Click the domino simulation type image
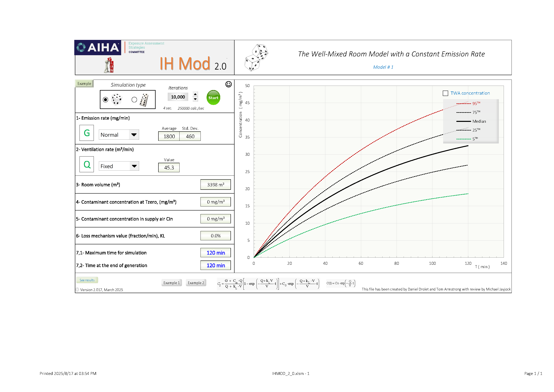This screenshot has width=554, height=392. point(144,100)
